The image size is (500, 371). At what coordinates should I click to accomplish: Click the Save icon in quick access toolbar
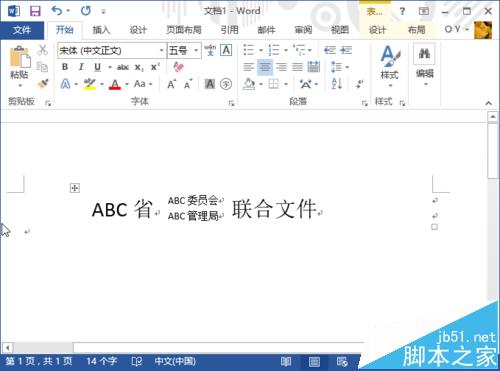[x=35, y=11]
